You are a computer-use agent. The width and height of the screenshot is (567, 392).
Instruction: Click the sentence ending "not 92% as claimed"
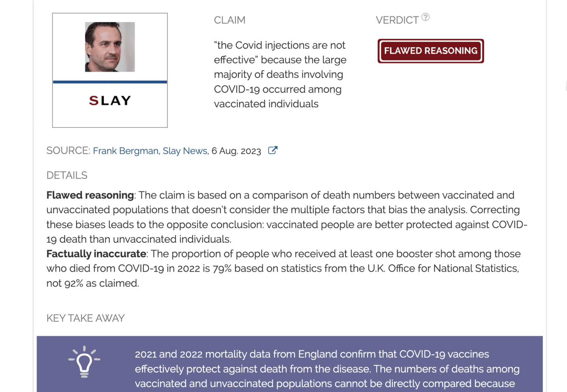[x=93, y=283]
